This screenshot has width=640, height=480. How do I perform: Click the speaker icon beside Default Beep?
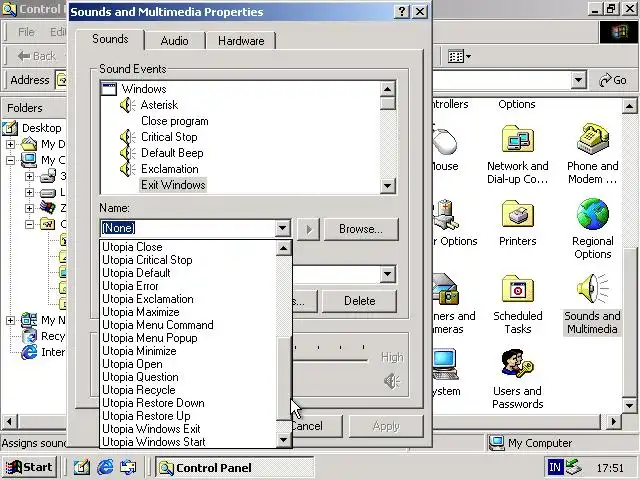tap(128, 153)
